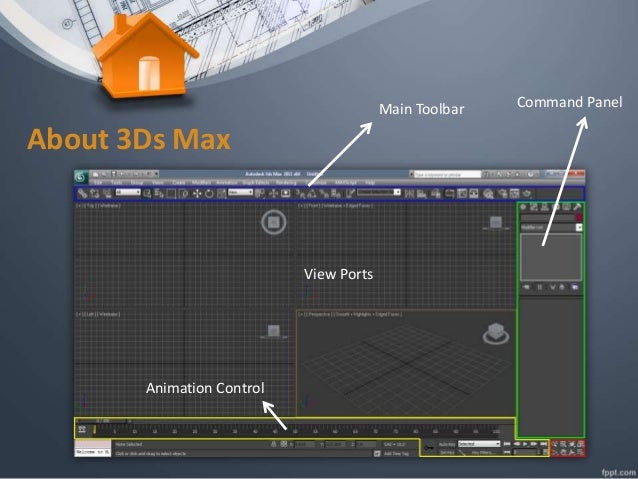Toggle Absolute/Offset transform type-in mode
The height and width of the screenshot is (479, 638).
pos(284,444)
